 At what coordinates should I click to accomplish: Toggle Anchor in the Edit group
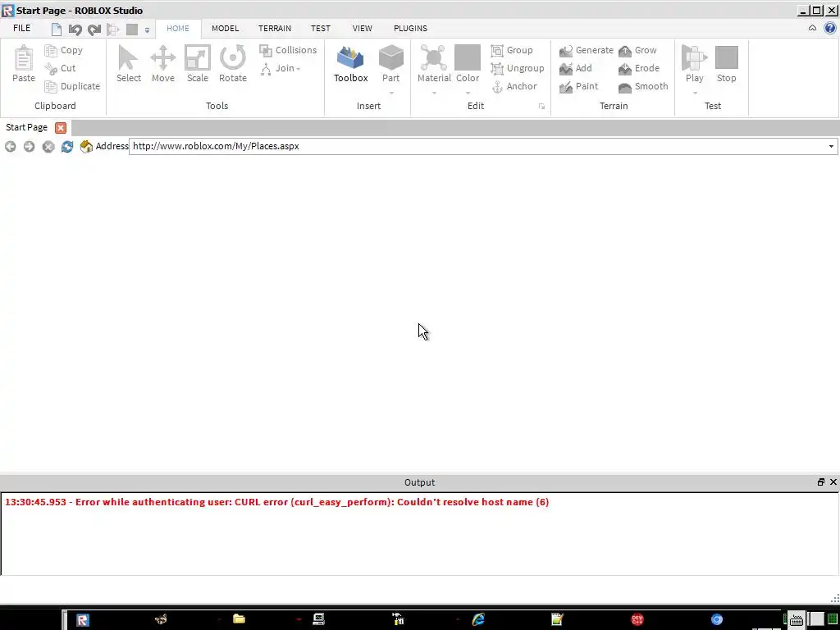pyautogui.click(x=514, y=86)
